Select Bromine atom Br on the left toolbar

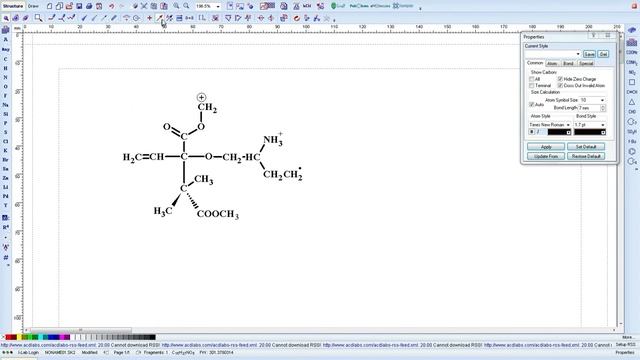pos(5,160)
